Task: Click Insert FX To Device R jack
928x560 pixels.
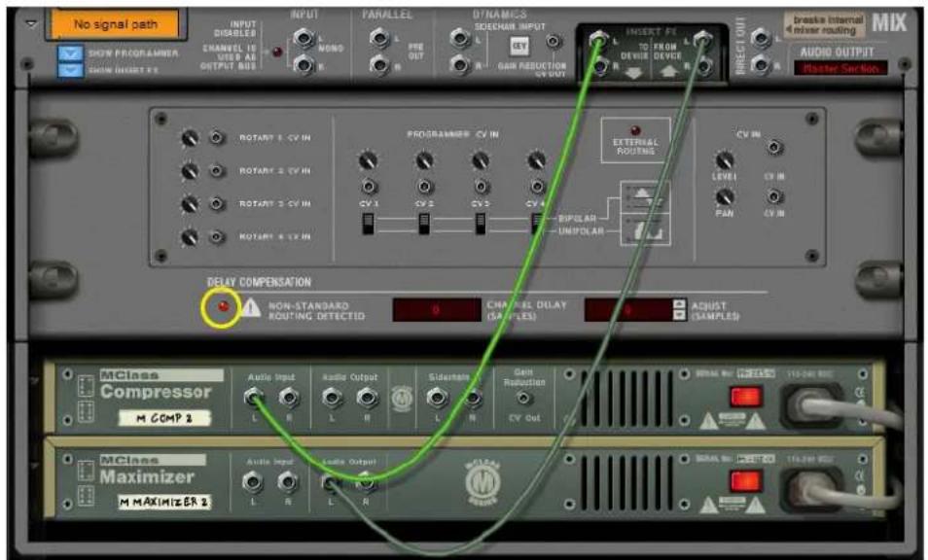Action: pyautogui.click(x=598, y=66)
